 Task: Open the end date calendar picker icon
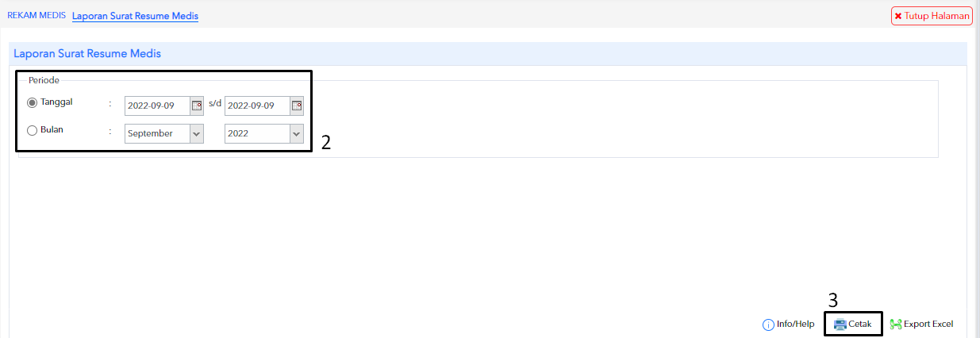[x=297, y=106]
